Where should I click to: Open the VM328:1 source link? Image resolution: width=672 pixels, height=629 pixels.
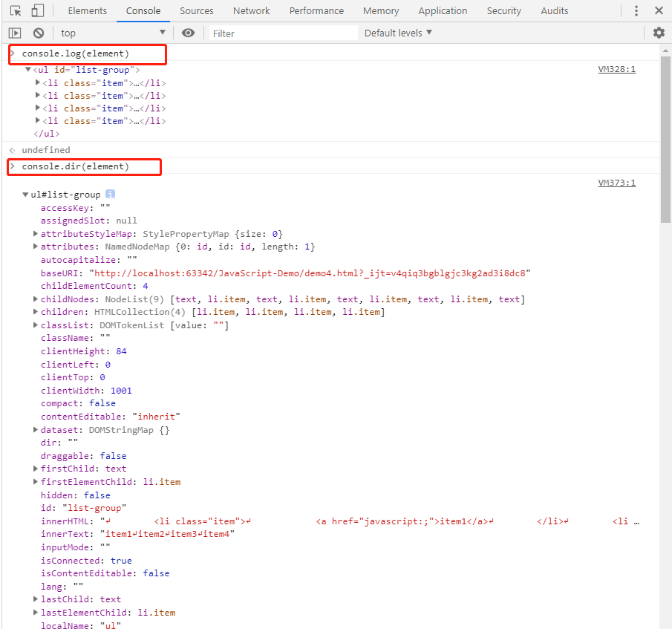coord(616,69)
